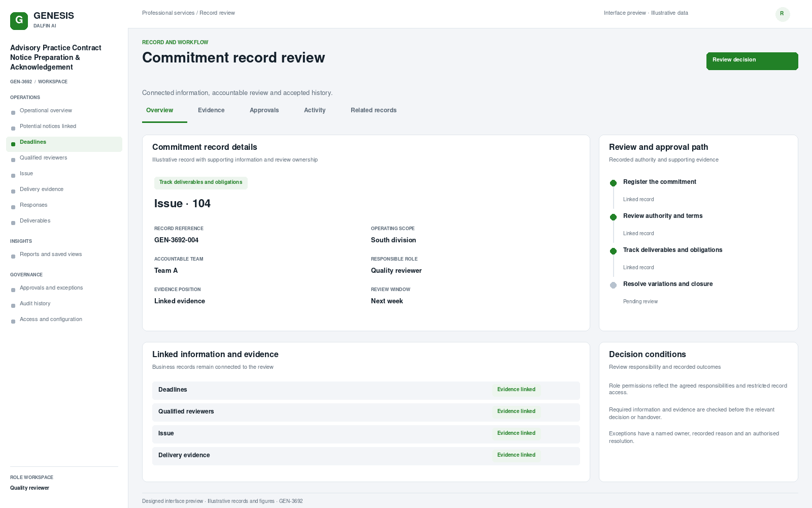This screenshot has height=508, width=812.
Task: Click the Review authority and terms step dot
Action: 613,217
